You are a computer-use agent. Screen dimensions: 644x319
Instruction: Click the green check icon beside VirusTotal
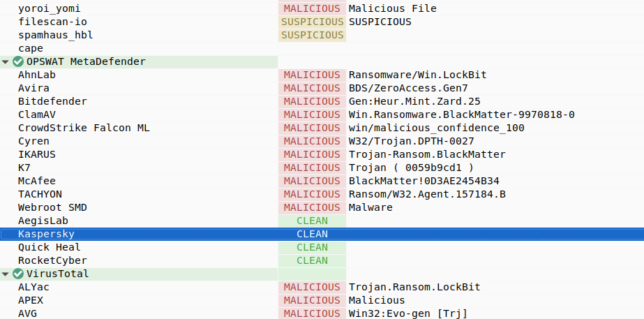pyautogui.click(x=17, y=274)
